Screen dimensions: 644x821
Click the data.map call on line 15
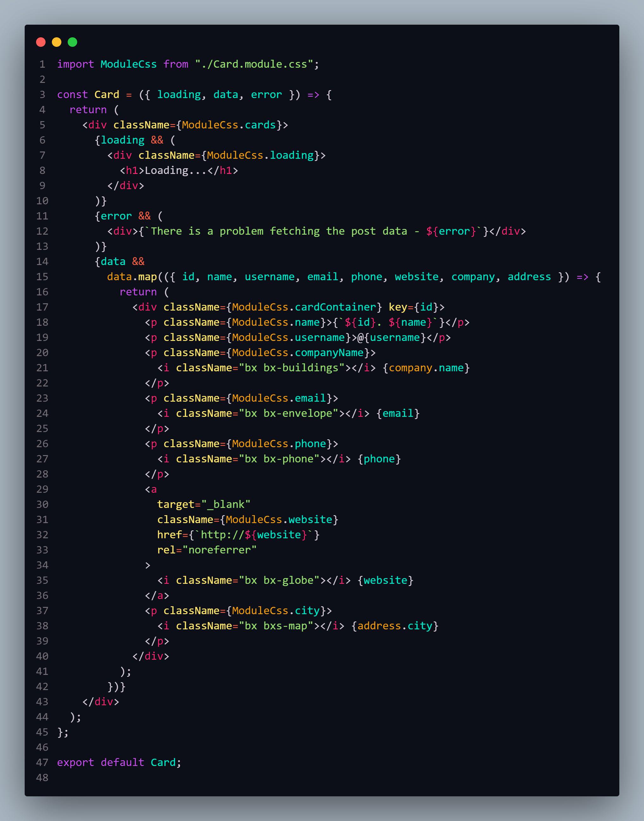tap(132, 277)
